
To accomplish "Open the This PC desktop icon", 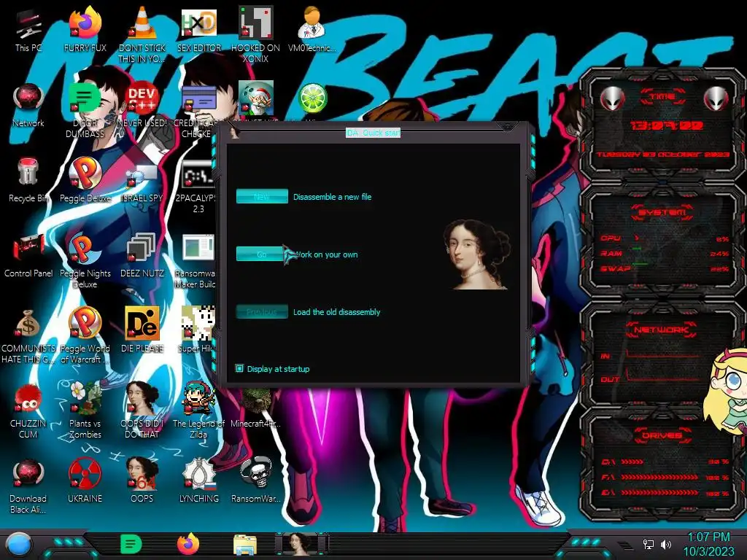I will tap(28, 29).
